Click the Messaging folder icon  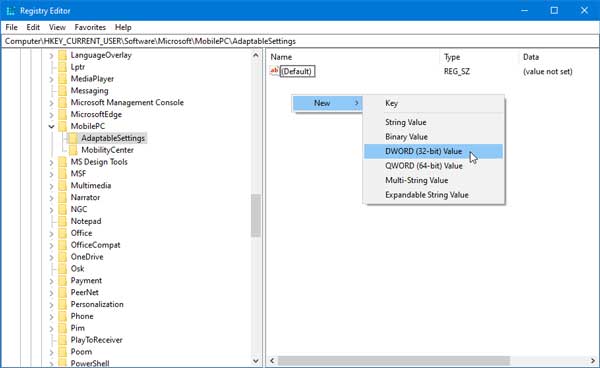click(x=62, y=91)
